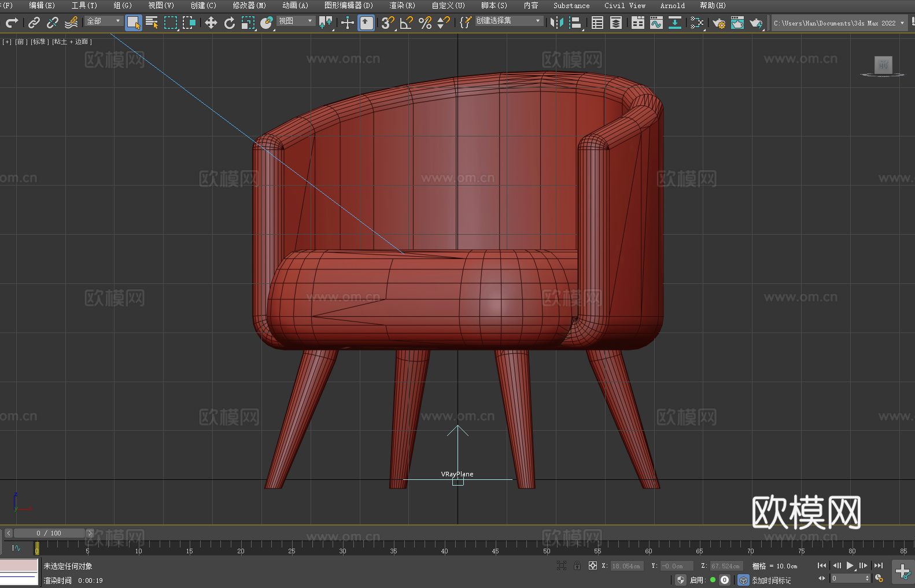915x588 pixels.
Task: Select the Link tool icon
Action: (x=34, y=23)
